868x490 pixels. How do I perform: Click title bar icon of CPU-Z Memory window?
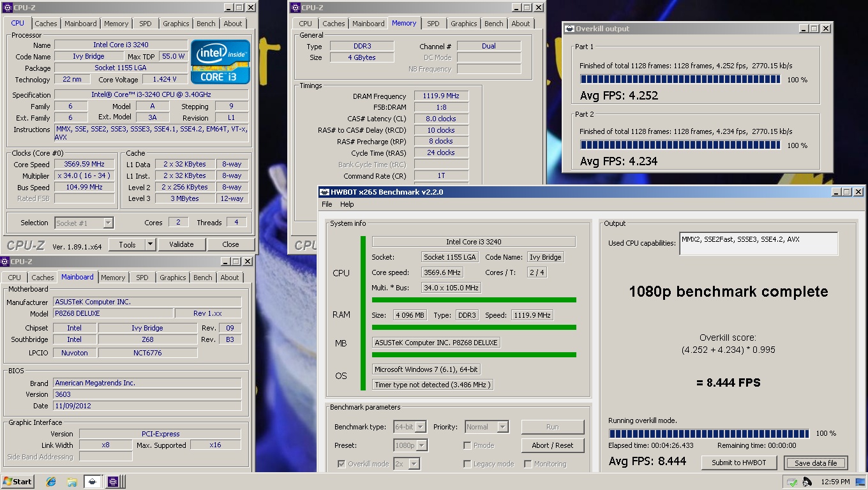point(295,8)
